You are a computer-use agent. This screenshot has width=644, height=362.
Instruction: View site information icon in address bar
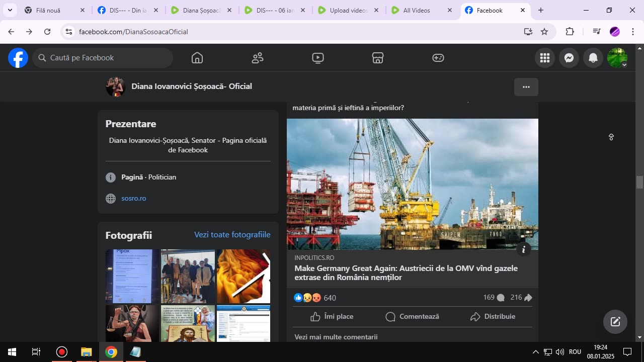(x=69, y=32)
